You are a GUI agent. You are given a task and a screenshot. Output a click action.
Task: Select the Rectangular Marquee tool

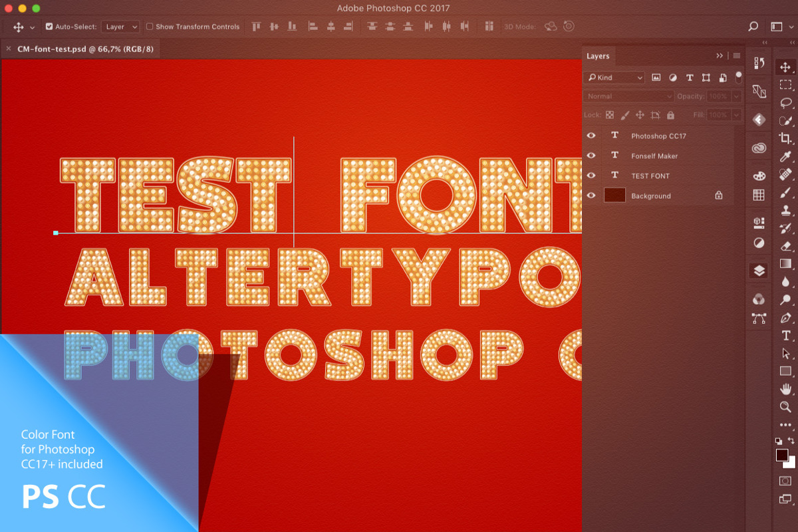[785, 84]
